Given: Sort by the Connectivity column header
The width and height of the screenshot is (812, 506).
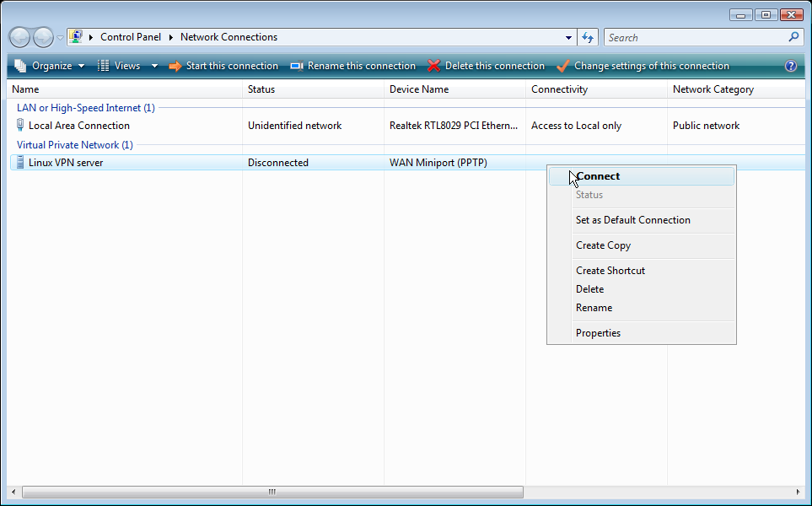Looking at the screenshot, I should coord(596,89).
